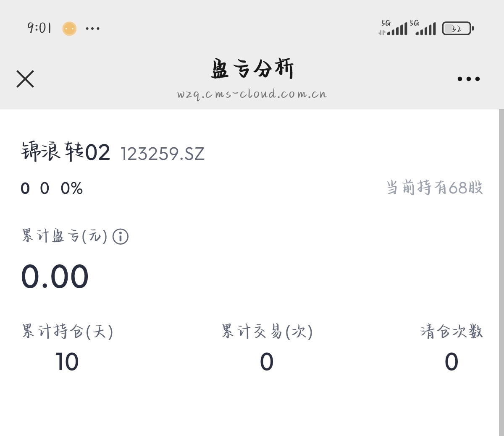Tap the 累计持仓(天) label

pyautogui.click(x=67, y=332)
